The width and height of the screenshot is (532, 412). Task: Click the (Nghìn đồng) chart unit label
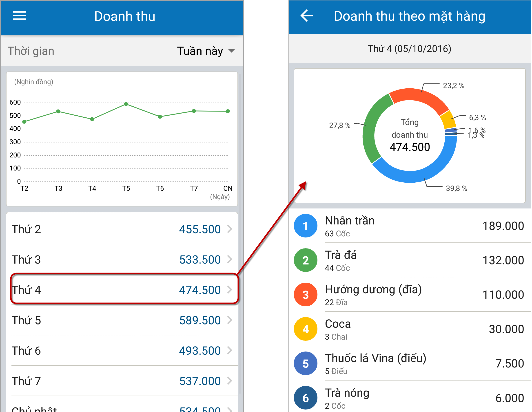(x=34, y=82)
